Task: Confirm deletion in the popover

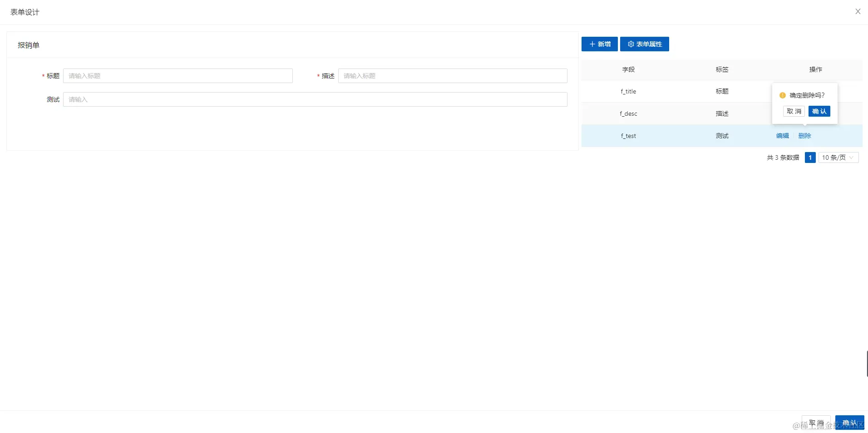Action: point(819,111)
